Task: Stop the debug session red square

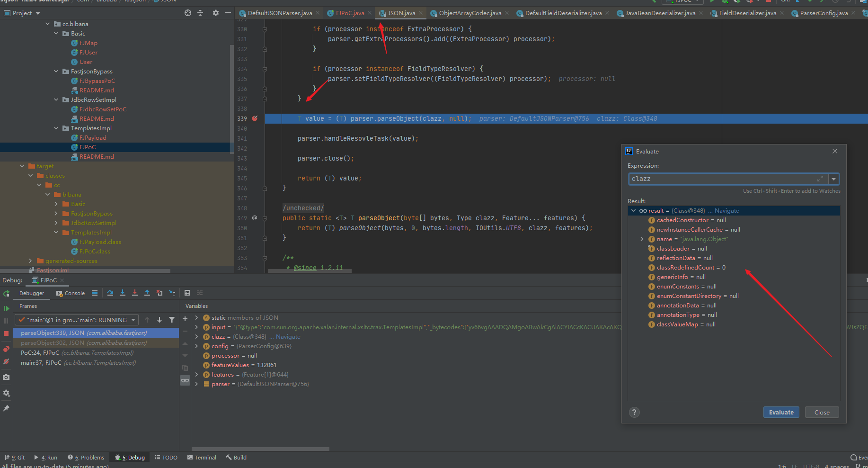Action: pos(6,333)
